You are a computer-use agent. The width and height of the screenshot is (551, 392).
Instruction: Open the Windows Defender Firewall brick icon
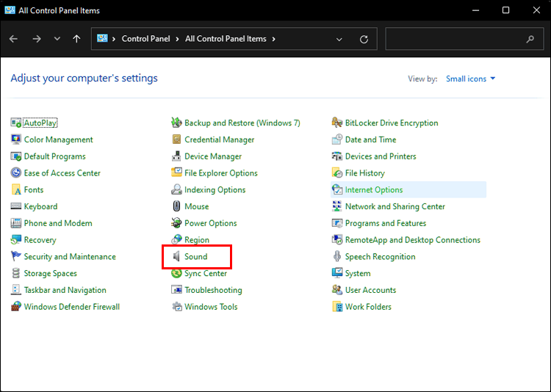point(16,307)
